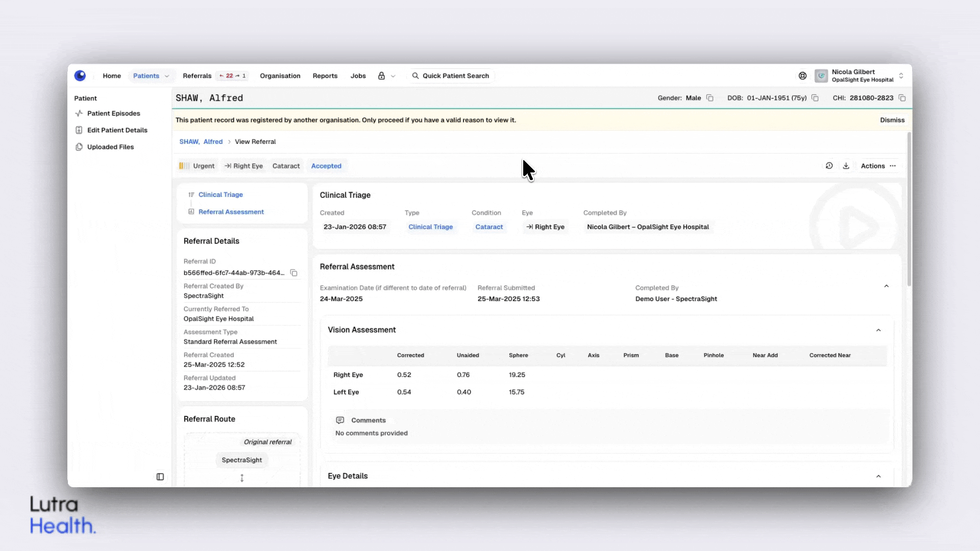The image size is (980, 551).
Task: Click the Left Eye sphere value 15.75
Action: (x=517, y=392)
